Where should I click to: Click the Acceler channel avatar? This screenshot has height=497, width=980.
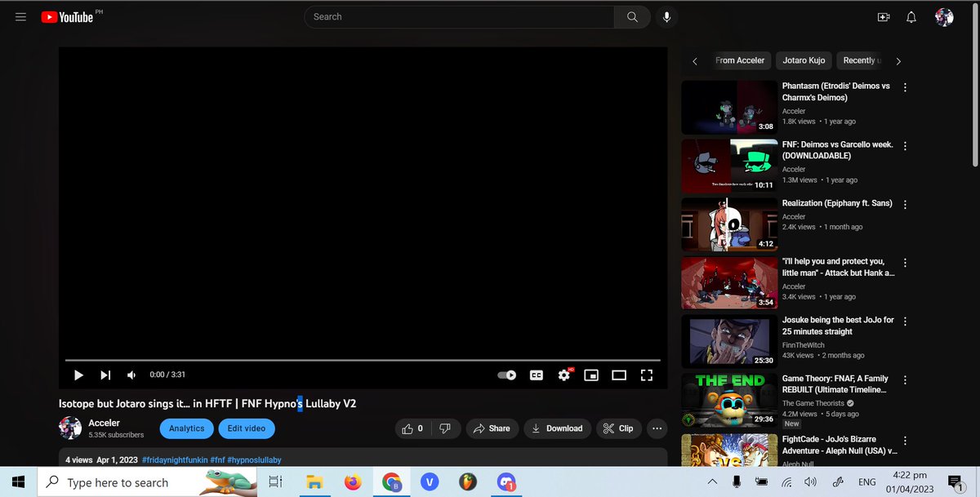70,428
